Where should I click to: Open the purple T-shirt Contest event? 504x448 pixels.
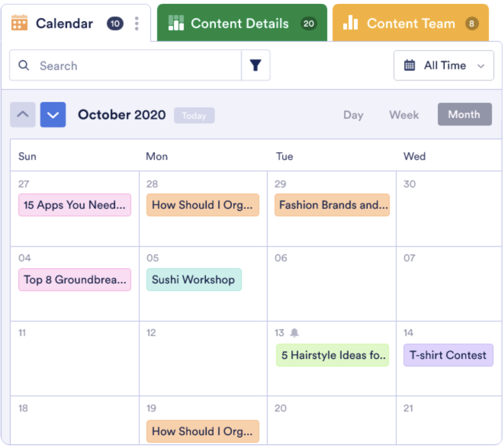click(448, 355)
